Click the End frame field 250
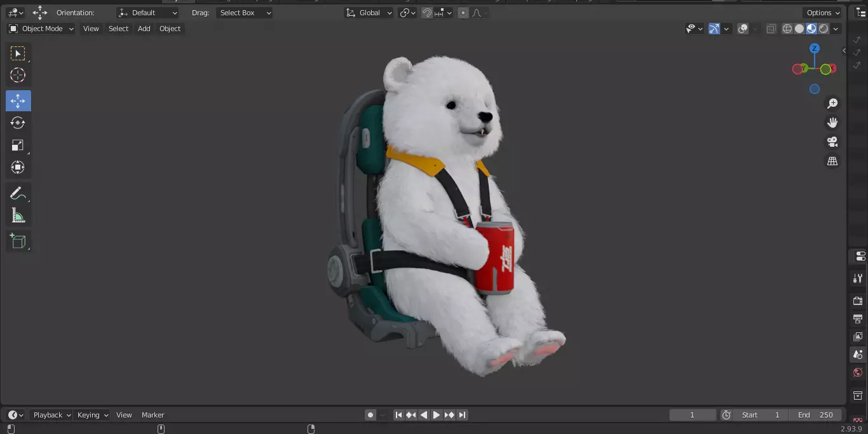 [x=815, y=415]
